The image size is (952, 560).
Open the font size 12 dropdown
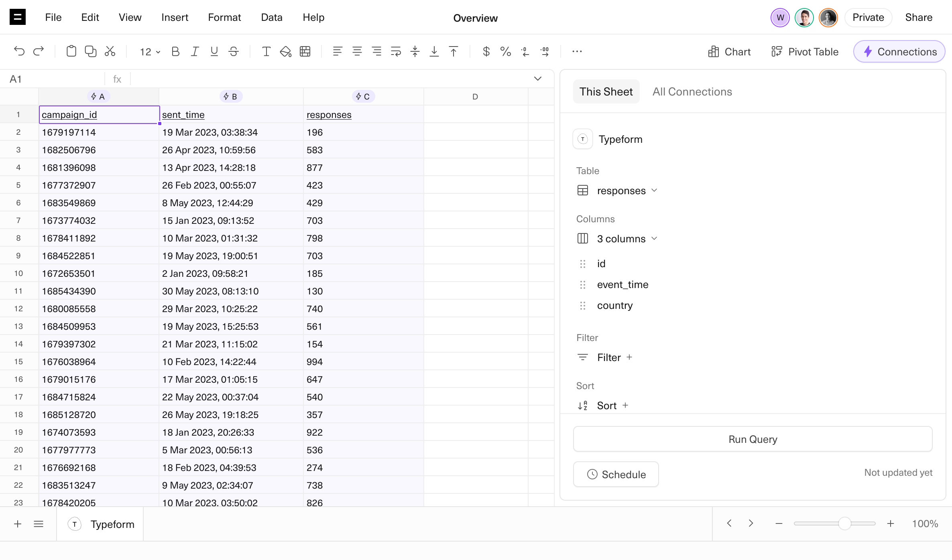point(150,52)
